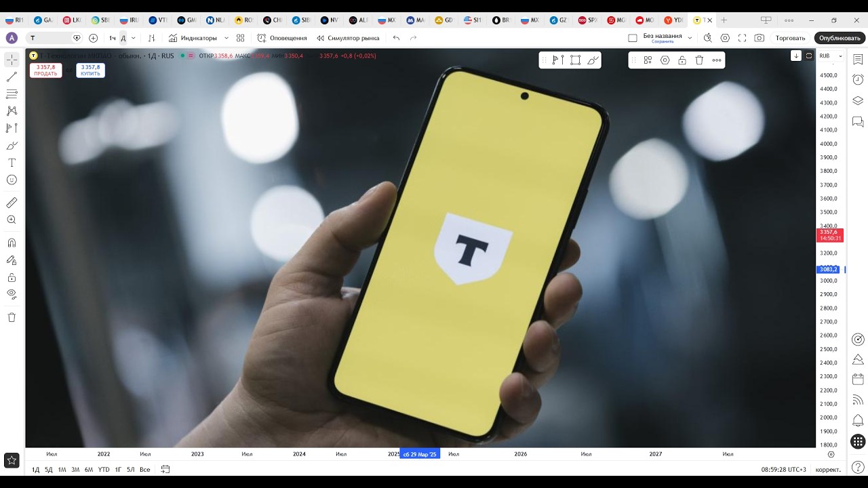Select the Д daily timeframe
Image resolution: width=868 pixels, height=488 pixels.
[123, 38]
